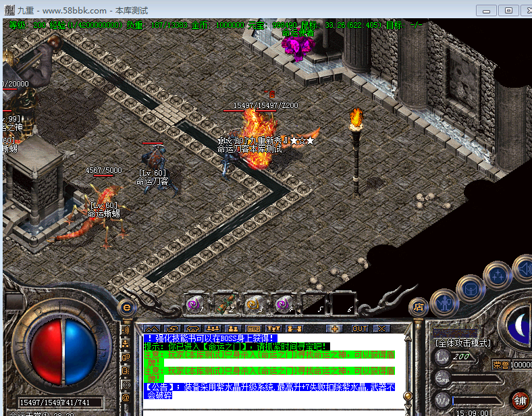The width and height of the screenshot is (532, 416).
Task: Click the empty belt slot 5
Action: 313,304
